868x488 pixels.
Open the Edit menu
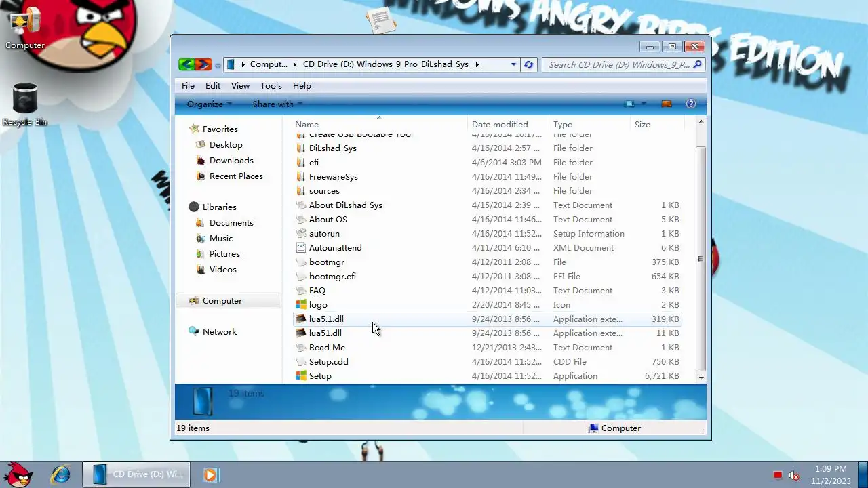pos(213,86)
